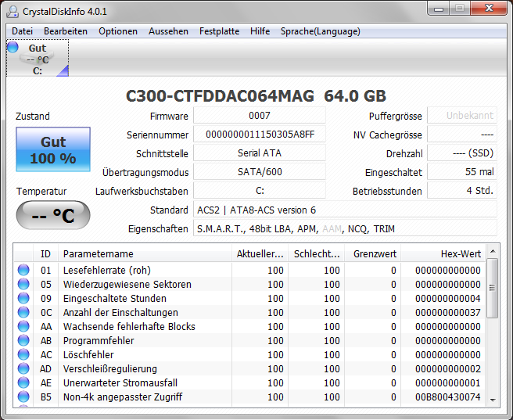Click the Betriebsstunden 4 Std. field
Image resolution: width=513 pixels, height=420 pixels.
pyautogui.click(x=462, y=190)
